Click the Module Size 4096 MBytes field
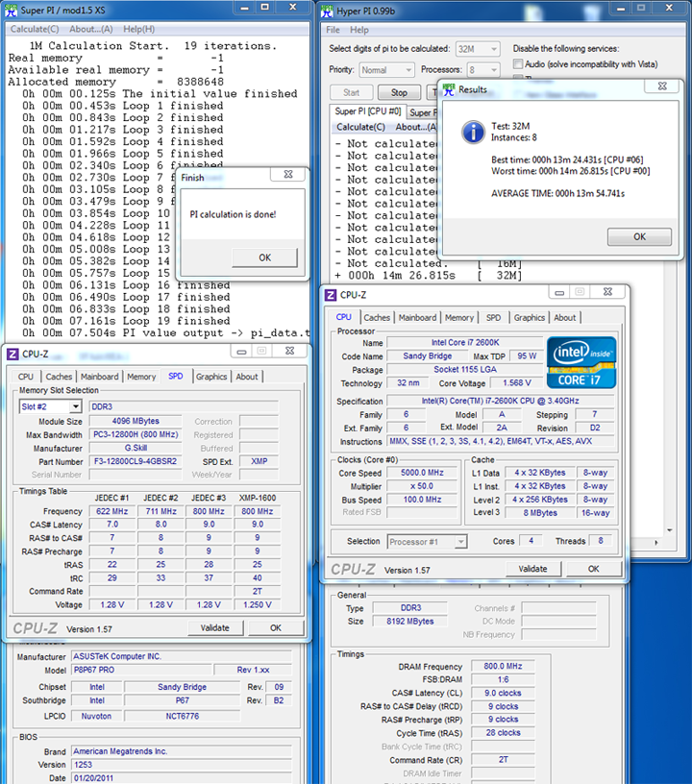Viewport: 692px width, 784px height. tap(135, 421)
